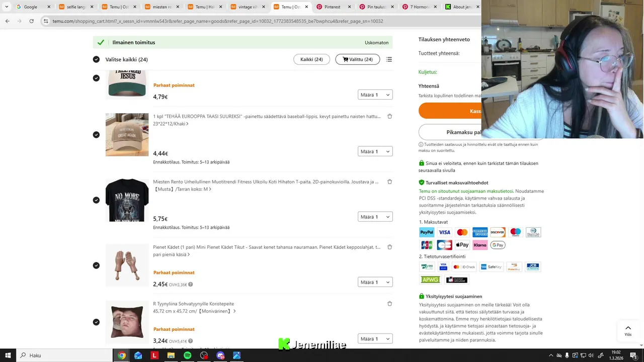This screenshot has height=362, width=644.
Task: Open the Pienet Kädet product title link
Action: pyautogui.click(x=267, y=247)
